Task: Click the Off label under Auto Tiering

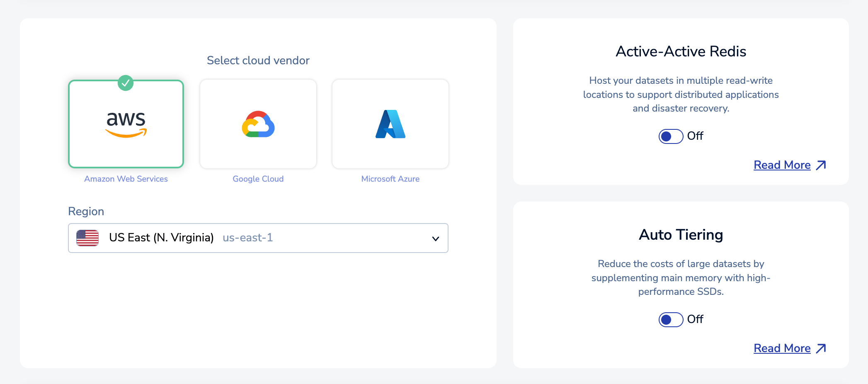Action: [695, 319]
